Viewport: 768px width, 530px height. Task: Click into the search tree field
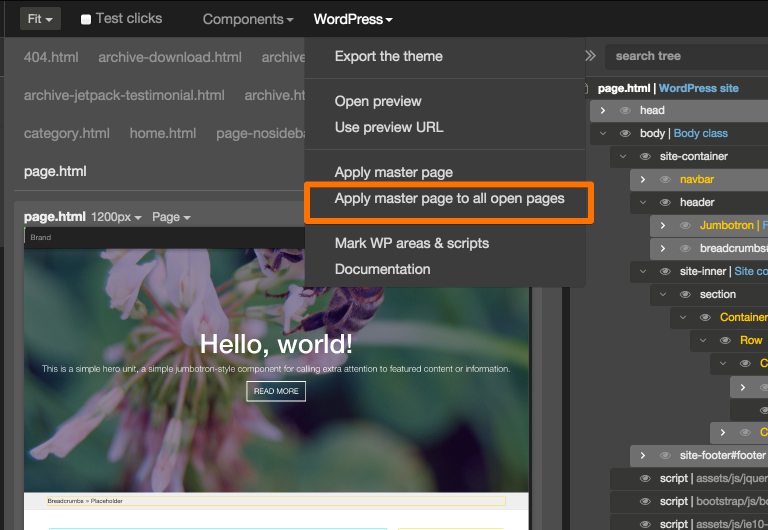(687, 56)
